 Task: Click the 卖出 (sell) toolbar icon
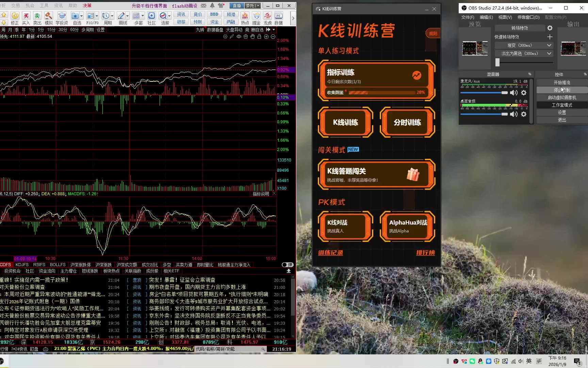37,16
